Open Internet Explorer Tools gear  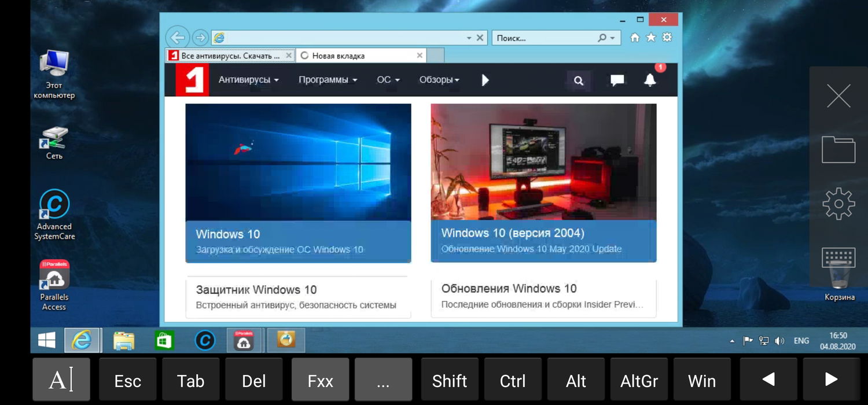(667, 37)
